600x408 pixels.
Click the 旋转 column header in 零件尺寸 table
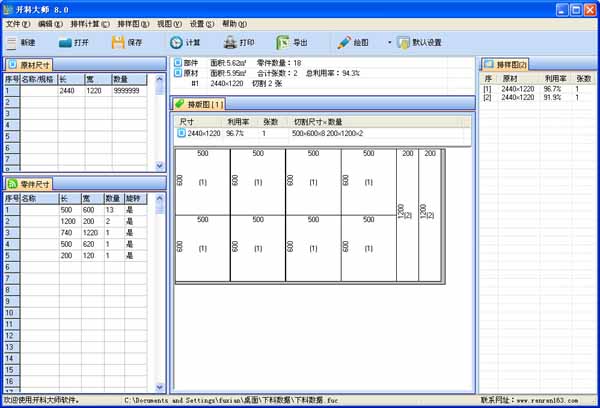[x=135, y=198]
